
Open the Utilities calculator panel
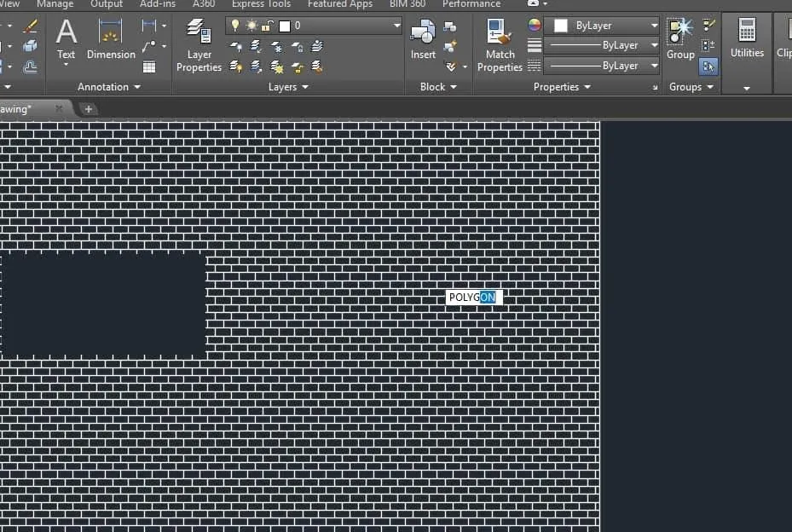747,38
